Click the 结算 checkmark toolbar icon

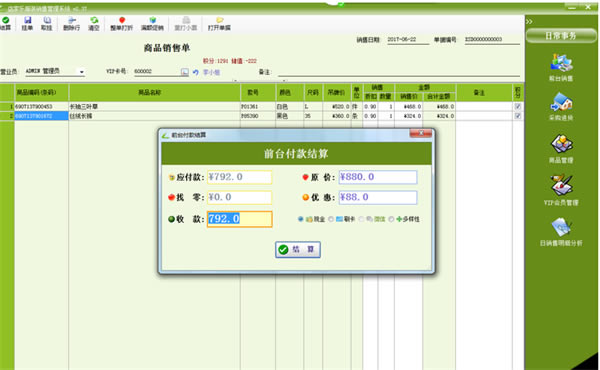pyautogui.click(x=5, y=23)
